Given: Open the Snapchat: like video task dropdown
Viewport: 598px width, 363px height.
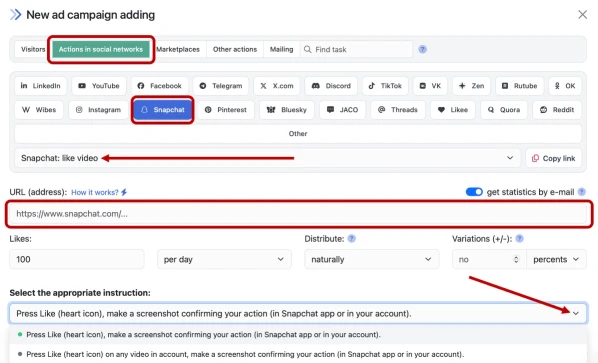Looking at the screenshot, I should click(267, 158).
